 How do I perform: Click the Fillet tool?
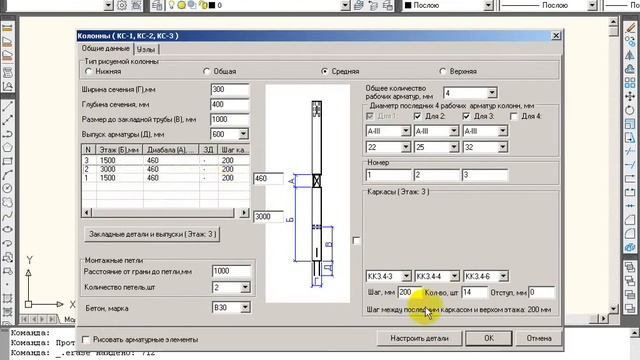point(630,234)
